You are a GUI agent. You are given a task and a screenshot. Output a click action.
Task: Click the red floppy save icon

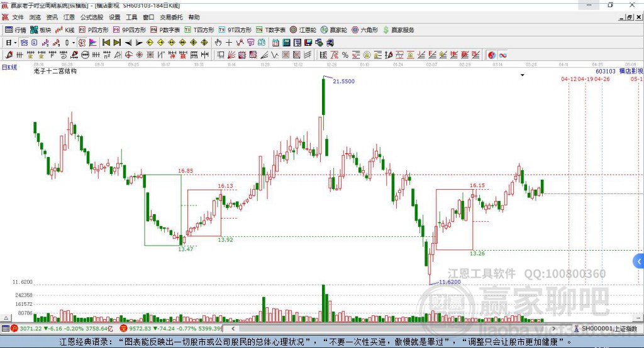(x=308, y=42)
